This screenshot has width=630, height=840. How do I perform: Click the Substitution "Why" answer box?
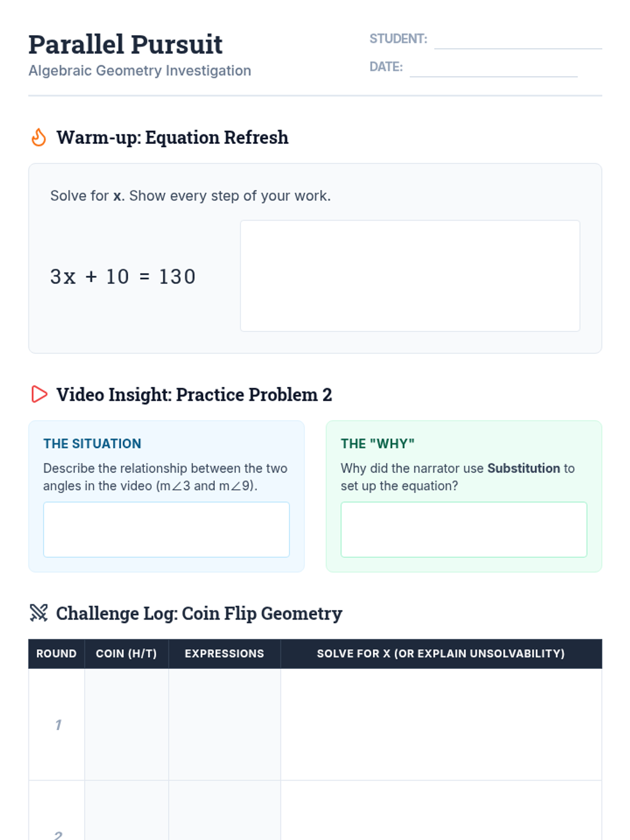(464, 529)
